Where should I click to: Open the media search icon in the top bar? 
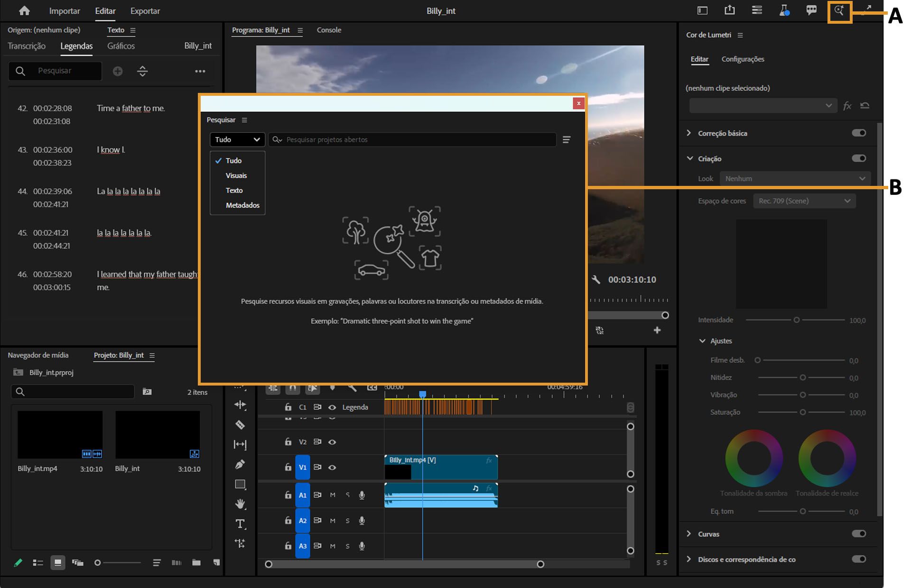coord(839,10)
